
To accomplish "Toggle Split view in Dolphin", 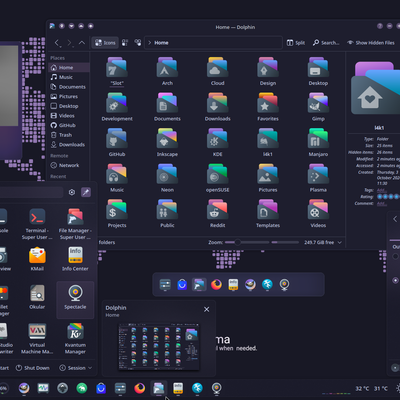I will point(296,43).
